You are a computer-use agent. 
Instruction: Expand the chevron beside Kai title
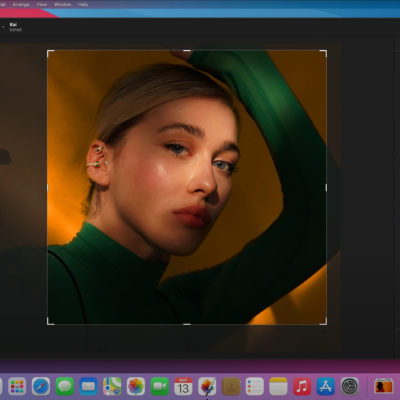[x=3, y=27]
